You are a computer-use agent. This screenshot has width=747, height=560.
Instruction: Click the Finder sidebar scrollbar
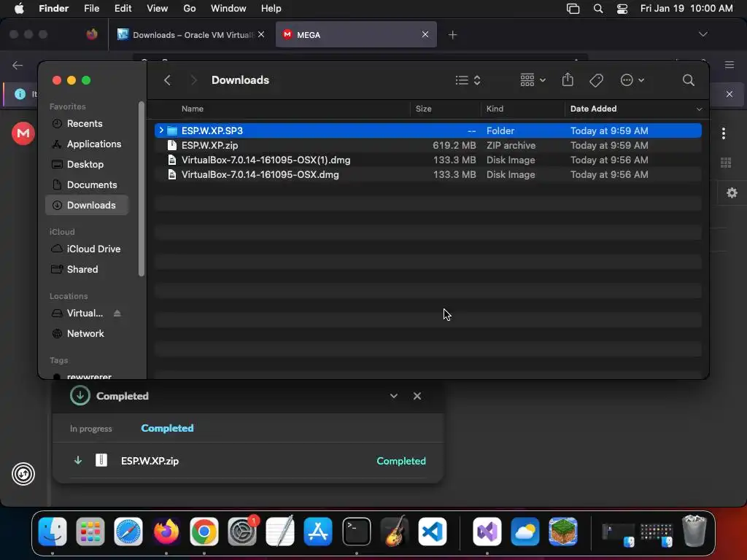pos(141,189)
